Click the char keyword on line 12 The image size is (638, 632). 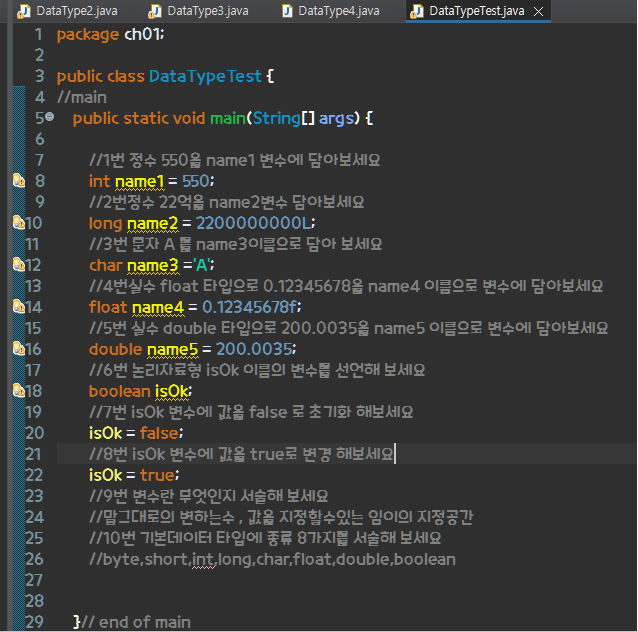(105, 265)
